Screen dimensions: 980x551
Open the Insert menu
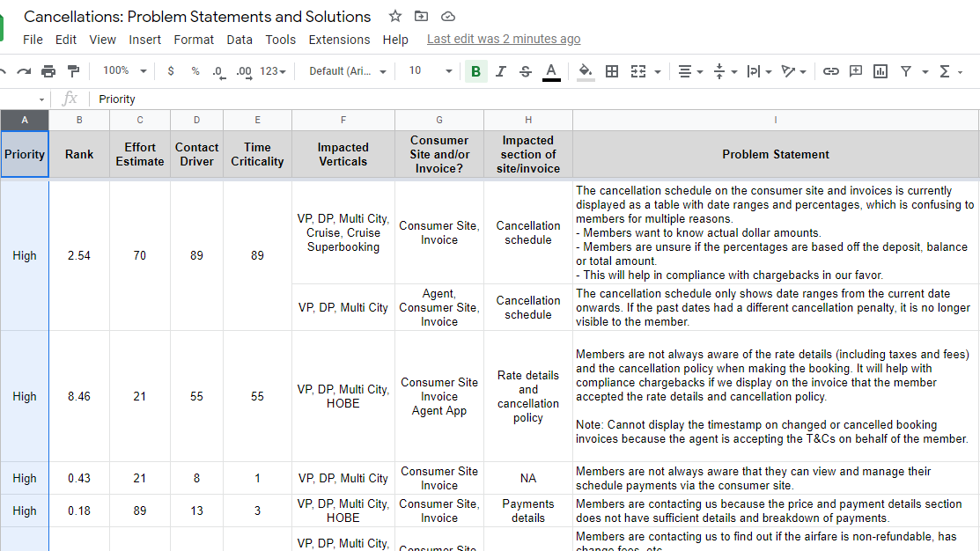(x=145, y=40)
